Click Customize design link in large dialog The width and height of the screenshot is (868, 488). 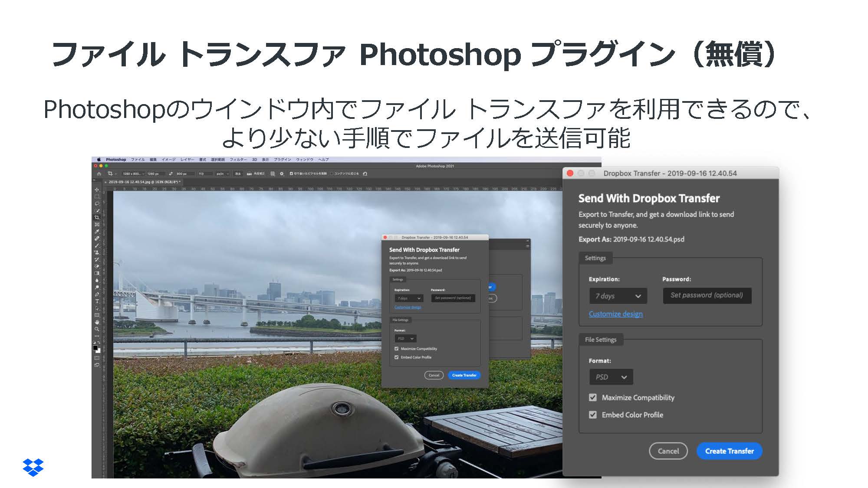click(x=615, y=314)
